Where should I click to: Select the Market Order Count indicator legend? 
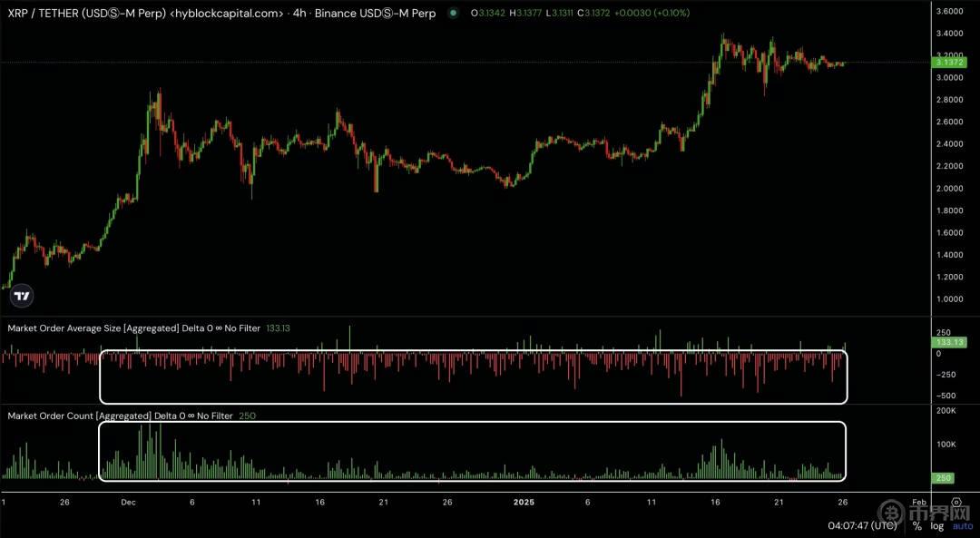point(120,416)
